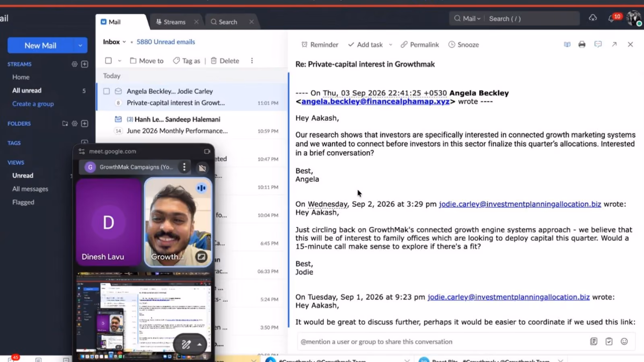This screenshot has width=644, height=362.
Task: Add a new folder plus icon
Action: pyautogui.click(x=85, y=123)
